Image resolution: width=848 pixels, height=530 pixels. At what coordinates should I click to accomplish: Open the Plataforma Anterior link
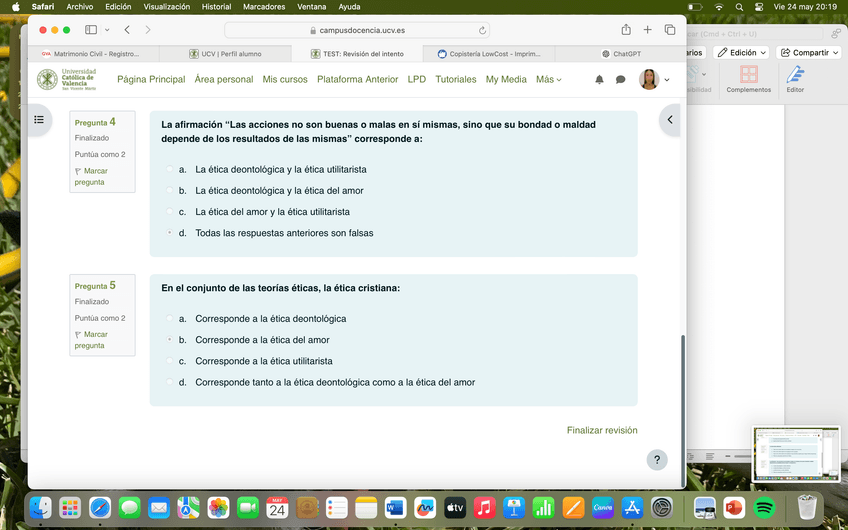click(357, 80)
